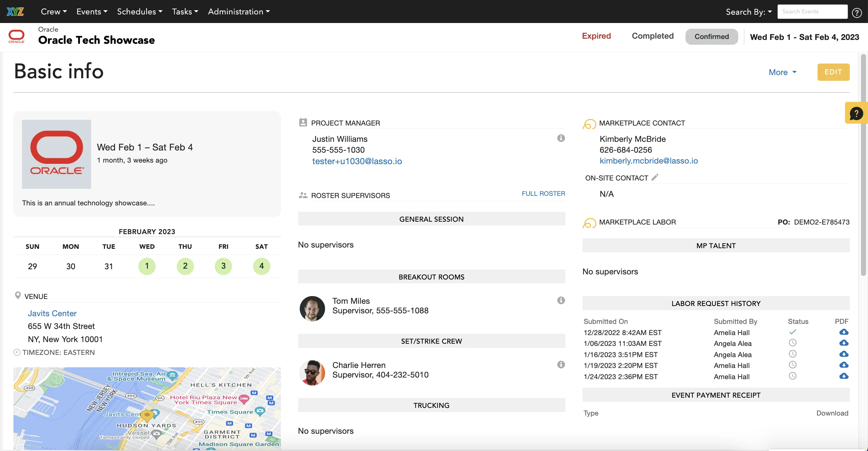This screenshot has width=868, height=451.
Task: Select the Completed status
Action: 652,36
